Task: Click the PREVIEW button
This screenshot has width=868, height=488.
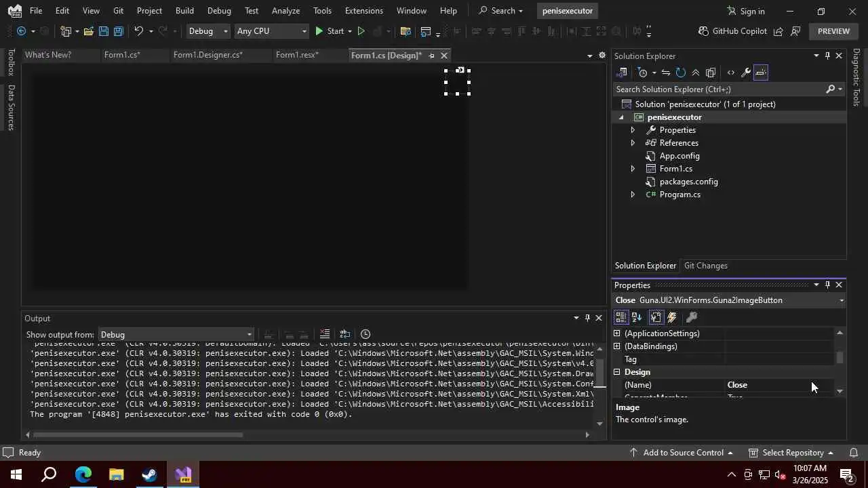Action: pyautogui.click(x=833, y=31)
